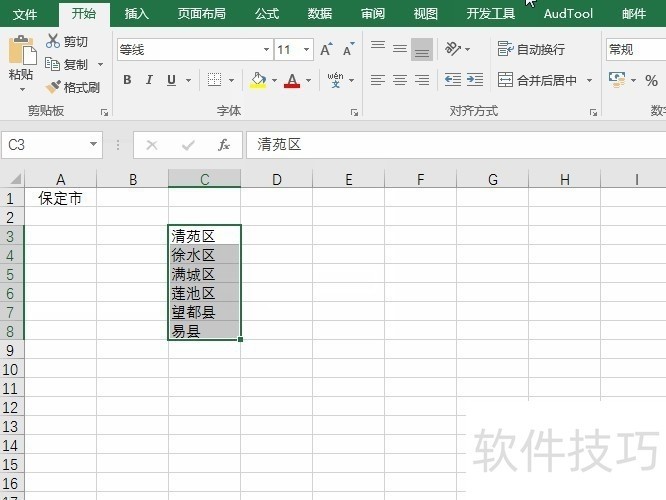Expand underline style options arrow
This screenshot has width=666, height=500.
[x=188, y=80]
